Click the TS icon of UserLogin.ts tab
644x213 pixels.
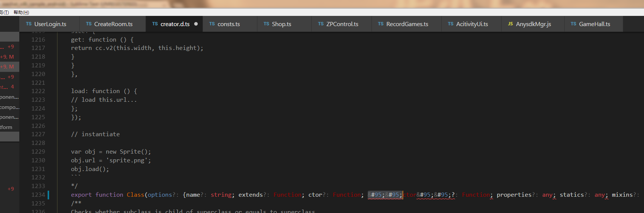click(x=29, y=24)
